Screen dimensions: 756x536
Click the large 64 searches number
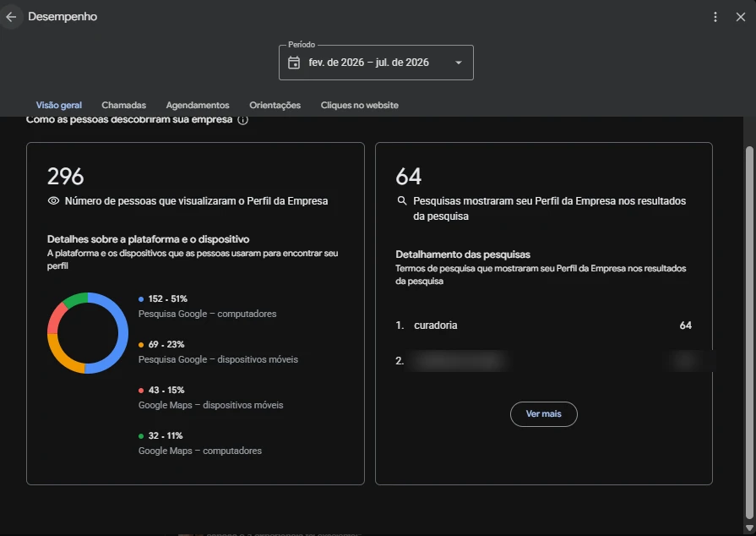click(x=408, y=177)
